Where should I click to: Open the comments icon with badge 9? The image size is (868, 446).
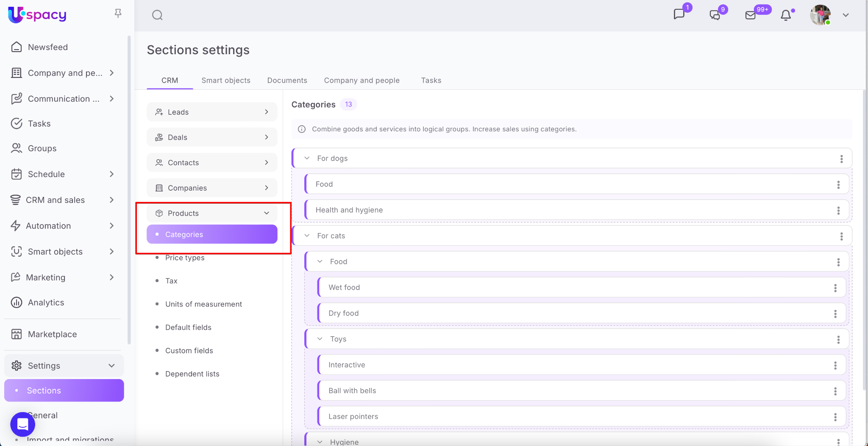coord(715,15)
